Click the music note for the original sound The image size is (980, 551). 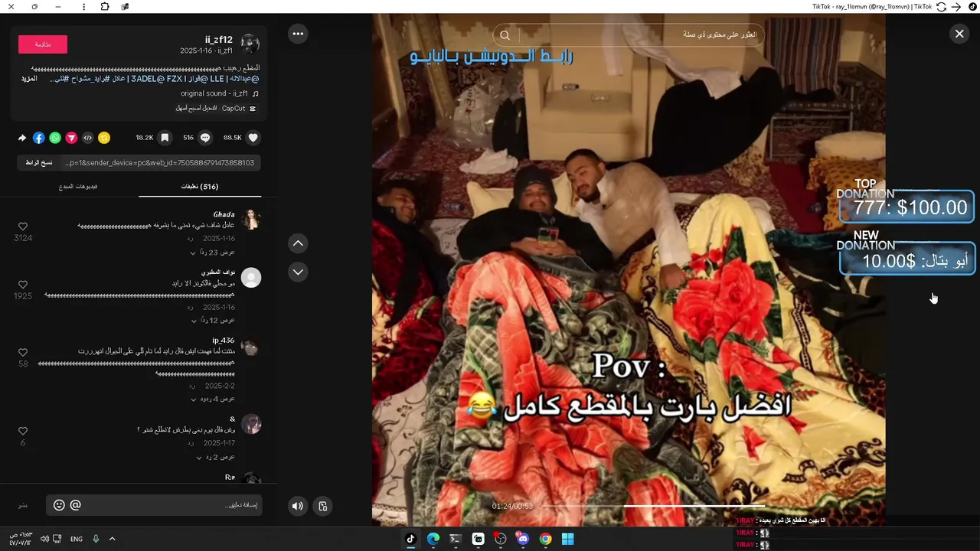click(x=255, y=94)
